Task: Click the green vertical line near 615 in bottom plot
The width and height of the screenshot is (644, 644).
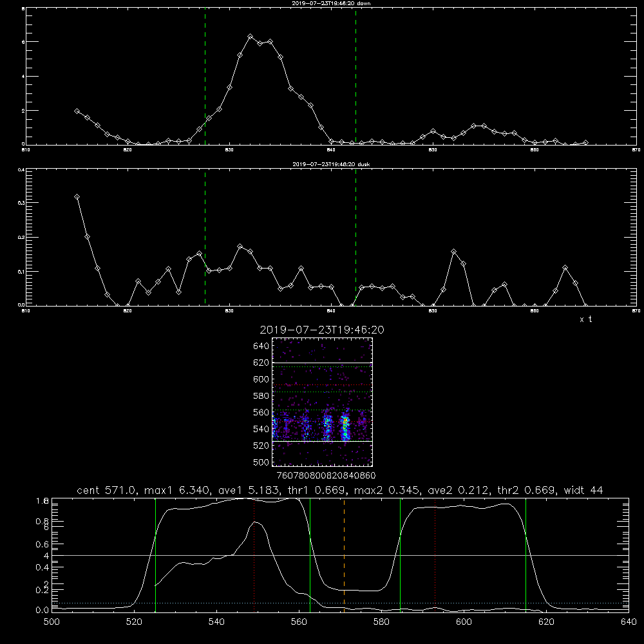Action: [x=526, y=555]
